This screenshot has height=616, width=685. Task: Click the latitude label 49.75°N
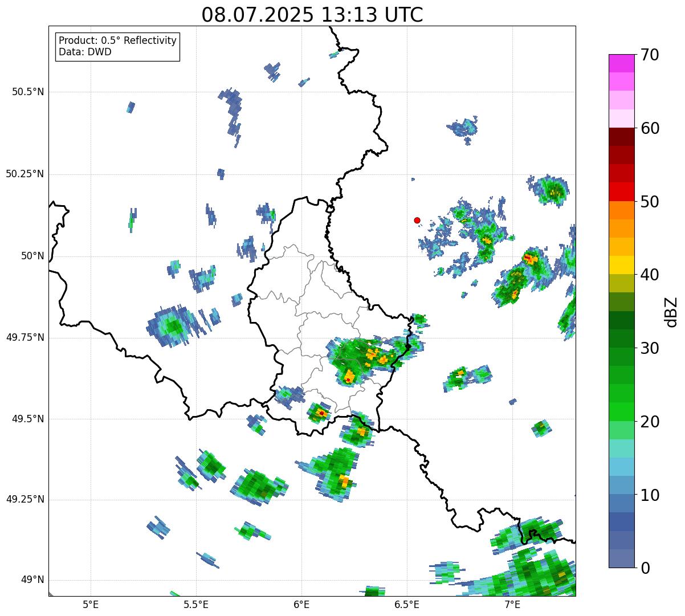point(25,337)
